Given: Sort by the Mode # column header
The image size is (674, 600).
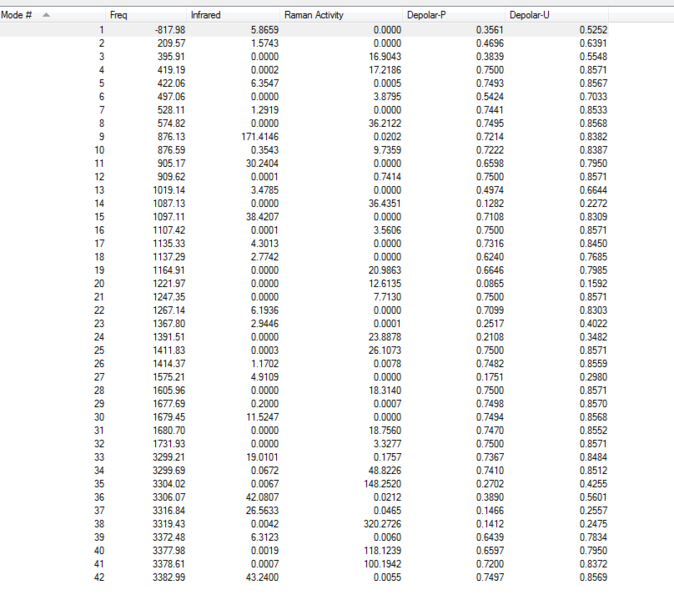Looking at the screenshot, I should coord(52,15).
